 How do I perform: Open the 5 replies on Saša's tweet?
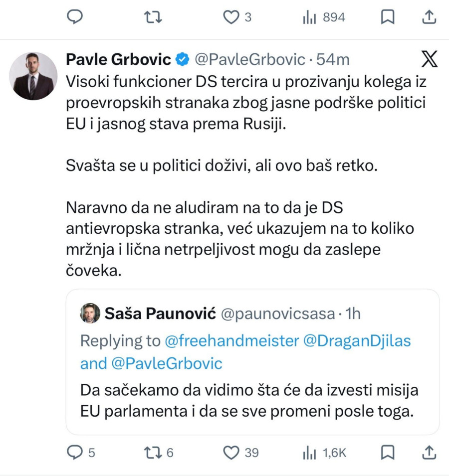click(x=75, y=453)
